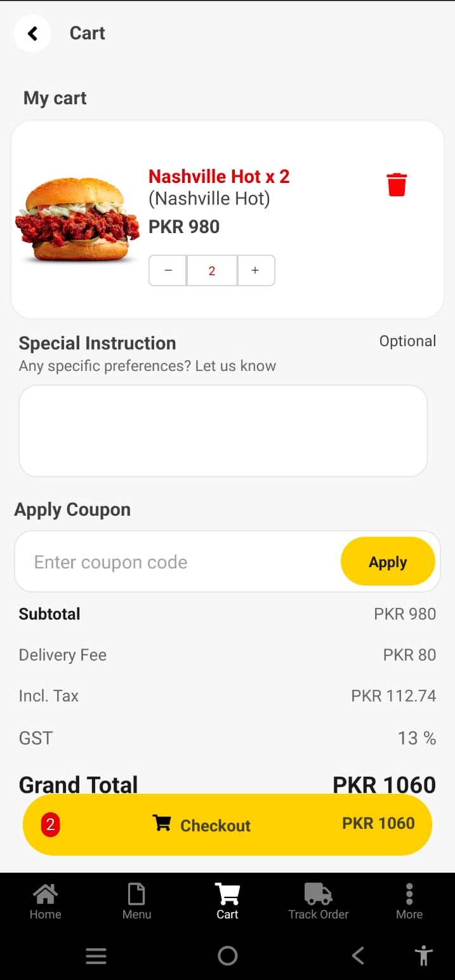The height and width of the screenshot is (980, 455).
Task: Select the Cart tab in bottom bar
Action: pos(227,901)
